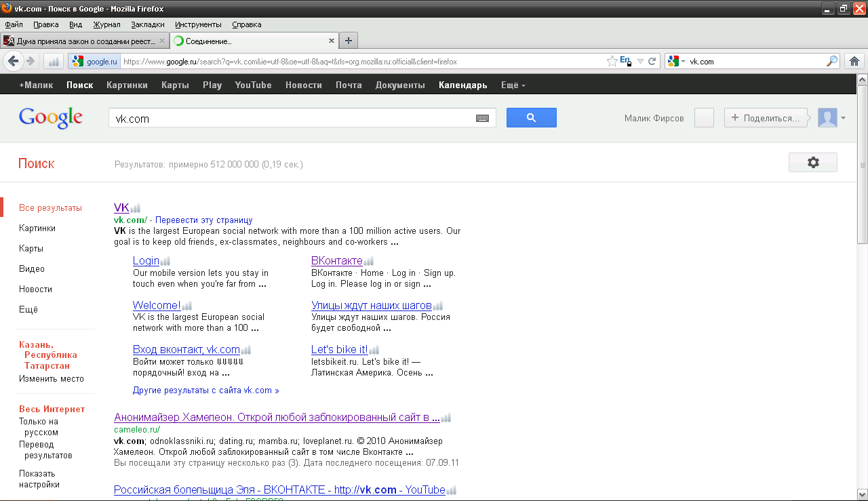Screen dimensions: 868x501
Task: Expand the Ещё item in left sidebar
Action: (28, 309)
